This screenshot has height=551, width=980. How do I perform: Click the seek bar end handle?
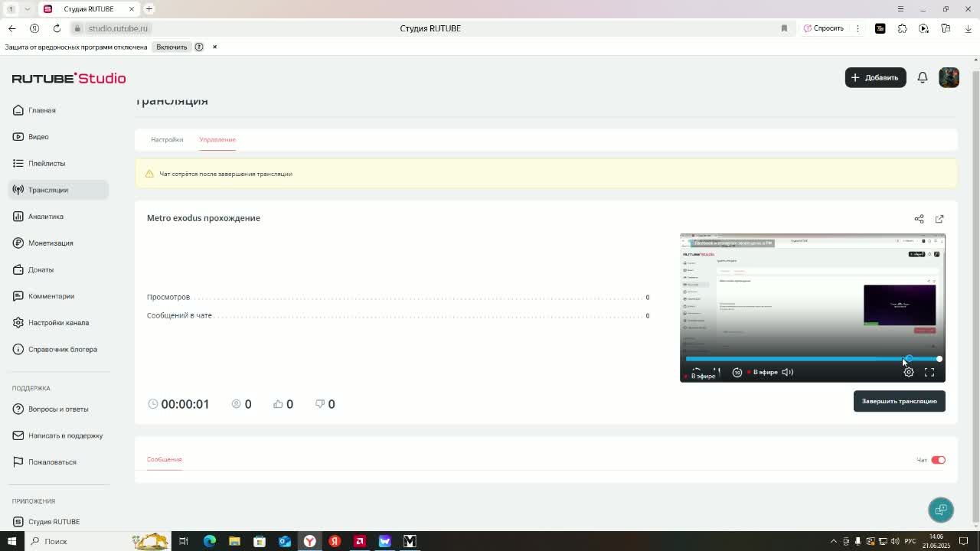coord(939,358)
